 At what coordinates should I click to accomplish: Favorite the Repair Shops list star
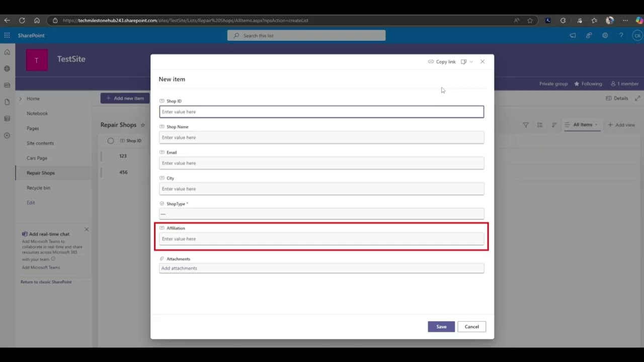point(143,125)
